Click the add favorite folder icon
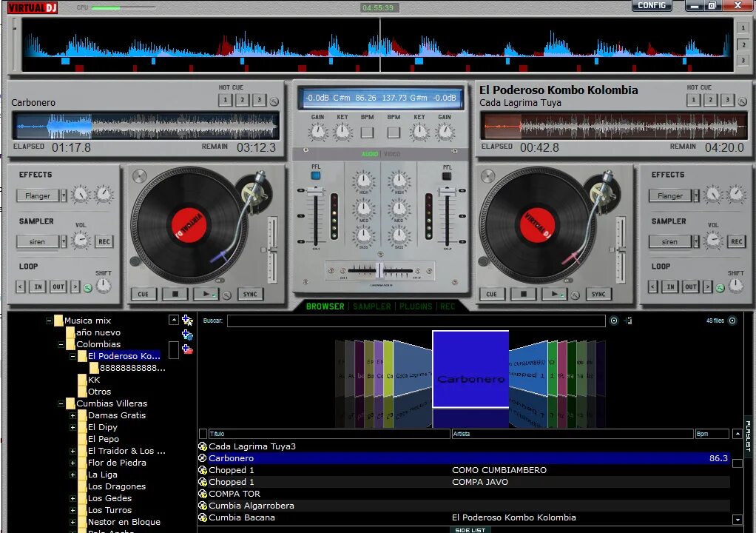This screenshot has height=533, width=756. (x=188, y=320)
